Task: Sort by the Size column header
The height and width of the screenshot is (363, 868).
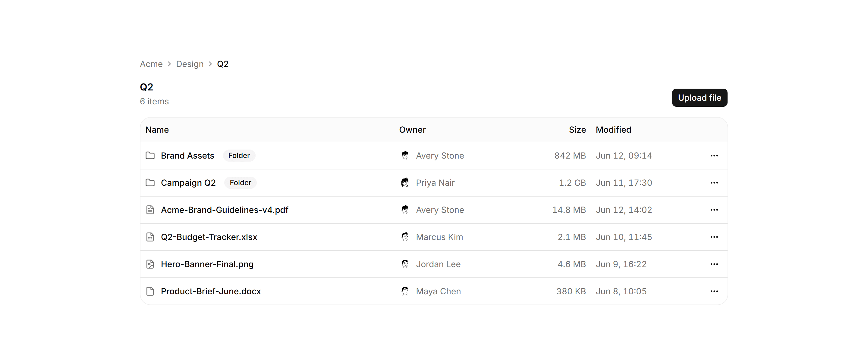Action: point(577,130)
